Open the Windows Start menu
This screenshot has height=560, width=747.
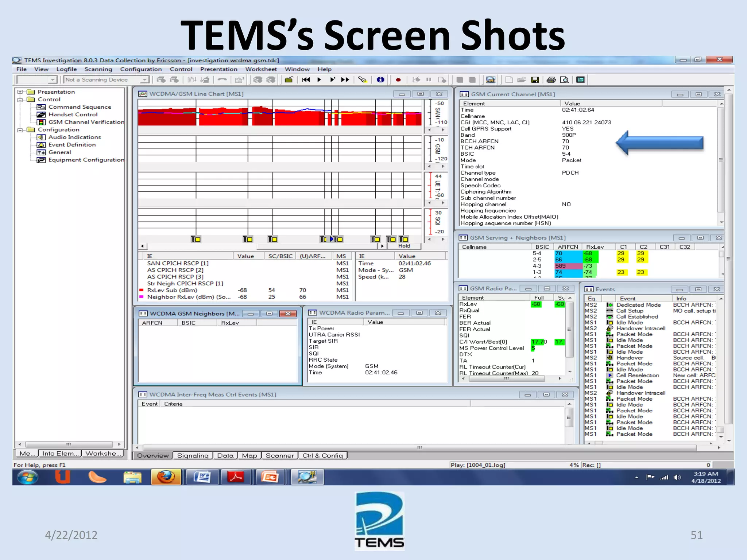click(x=27, y=477)
